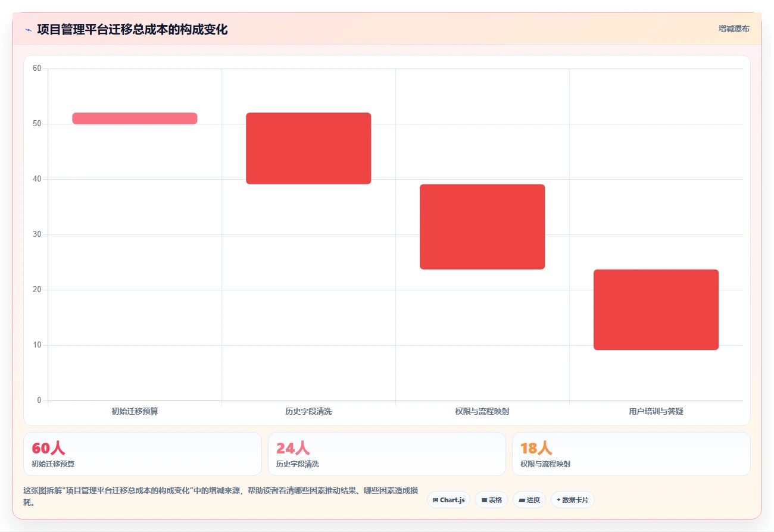Click the y-axis tick label 60
774x532 pixels.
(37, 68)
